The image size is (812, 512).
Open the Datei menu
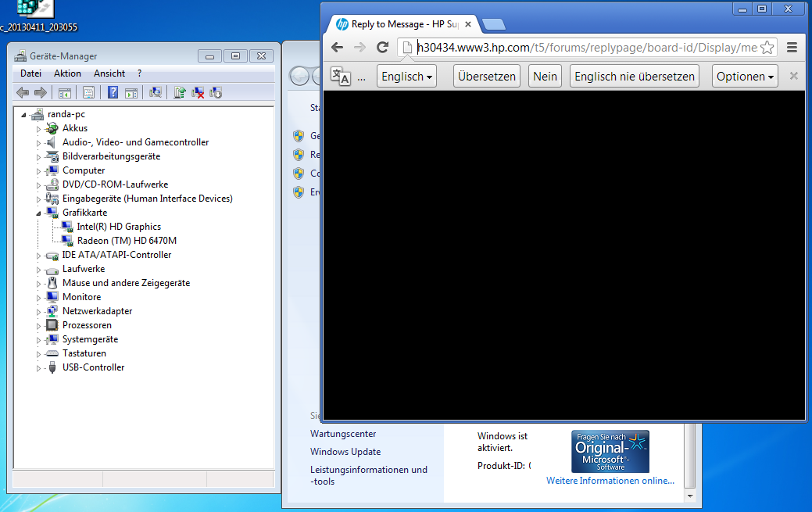[x=30, y=73]
